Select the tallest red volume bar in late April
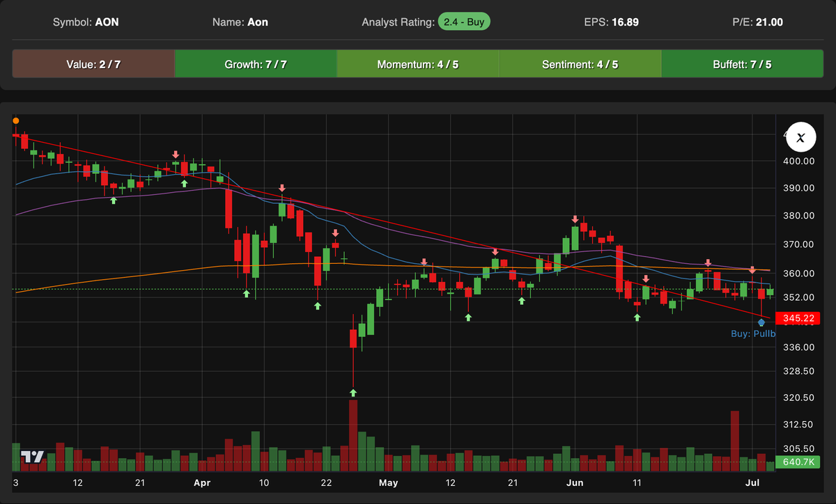This screenshot has height=504, width=836. 353,436
